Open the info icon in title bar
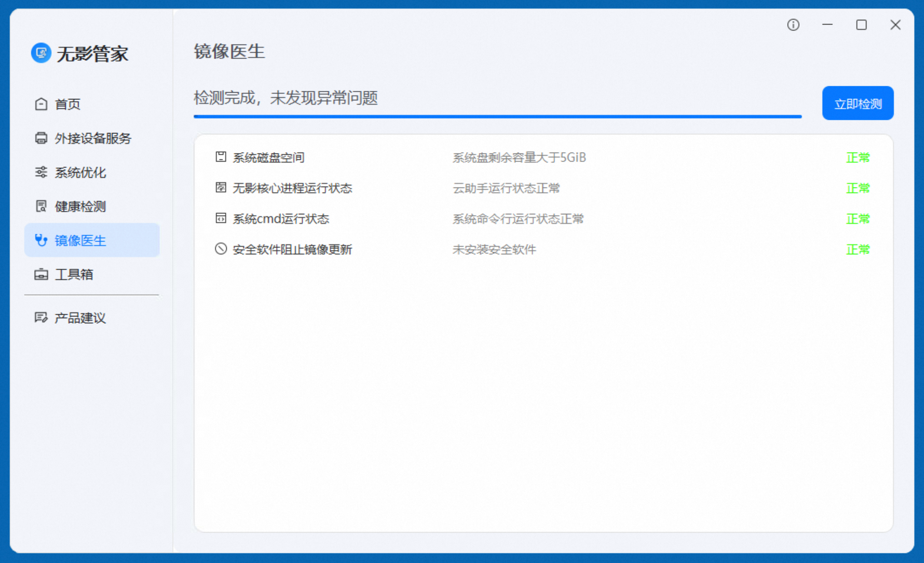This screenshot has height=563, width=924. click(x=793, y=25)
